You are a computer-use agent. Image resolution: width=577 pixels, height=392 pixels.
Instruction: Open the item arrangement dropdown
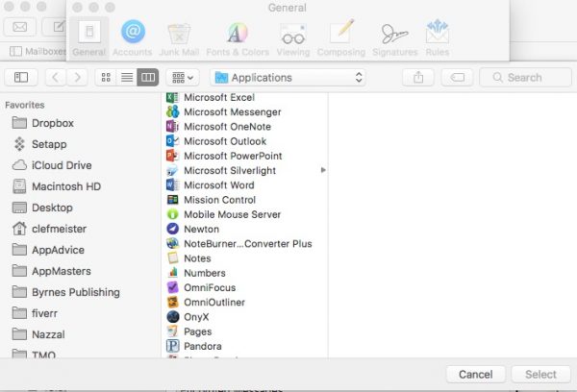(183, 77)
